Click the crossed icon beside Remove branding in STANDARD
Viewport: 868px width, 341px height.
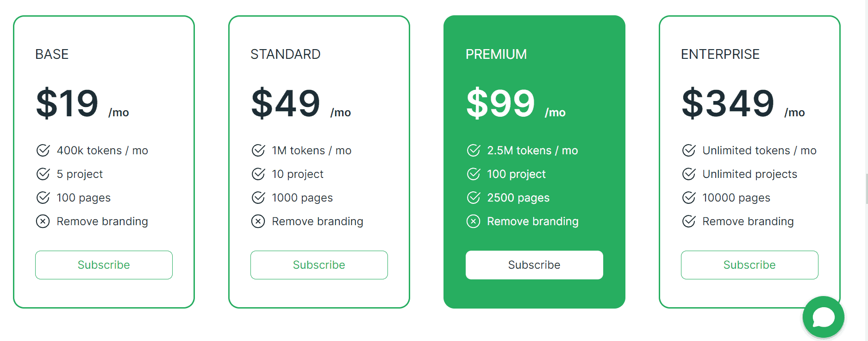point(258,221)
